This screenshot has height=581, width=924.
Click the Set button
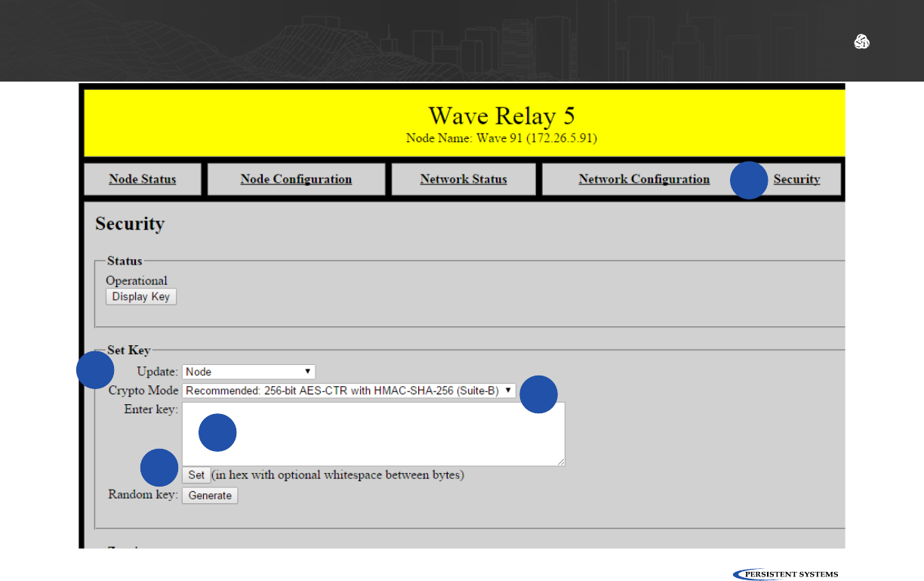pos(196,475)
